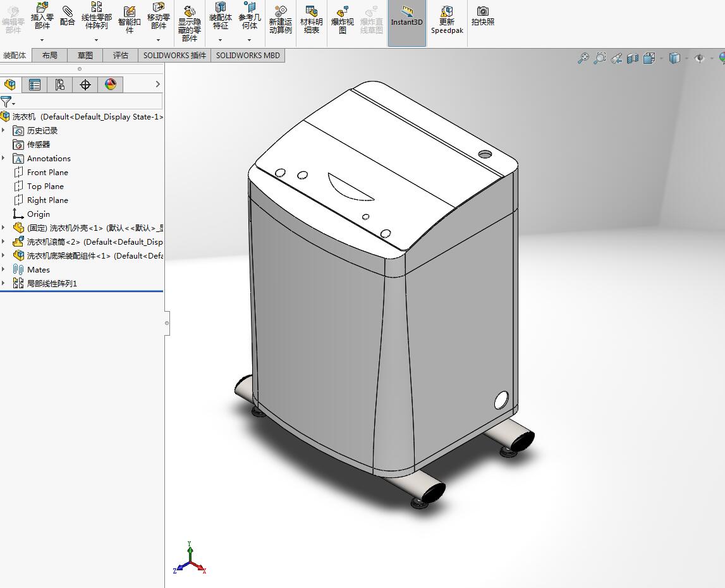Open 材料明细表 bill of materials
725x588 pixels.
[x=311, y=20]
